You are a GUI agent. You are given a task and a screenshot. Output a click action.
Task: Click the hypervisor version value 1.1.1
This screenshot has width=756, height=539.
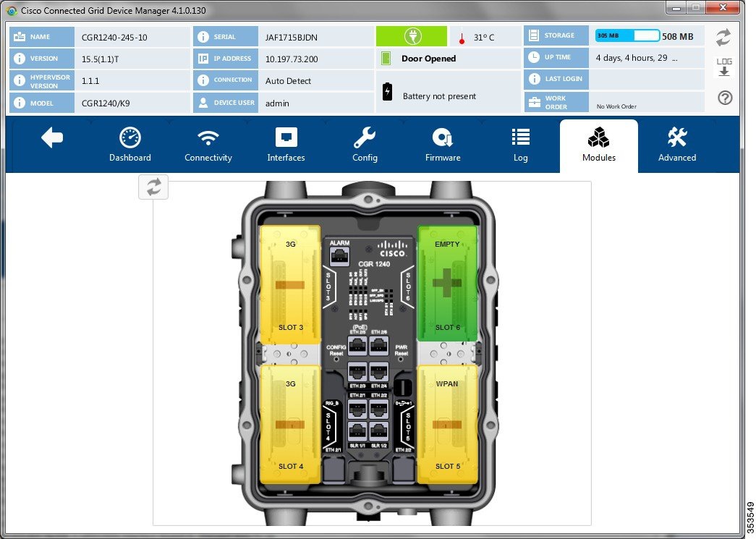[90, 81]
